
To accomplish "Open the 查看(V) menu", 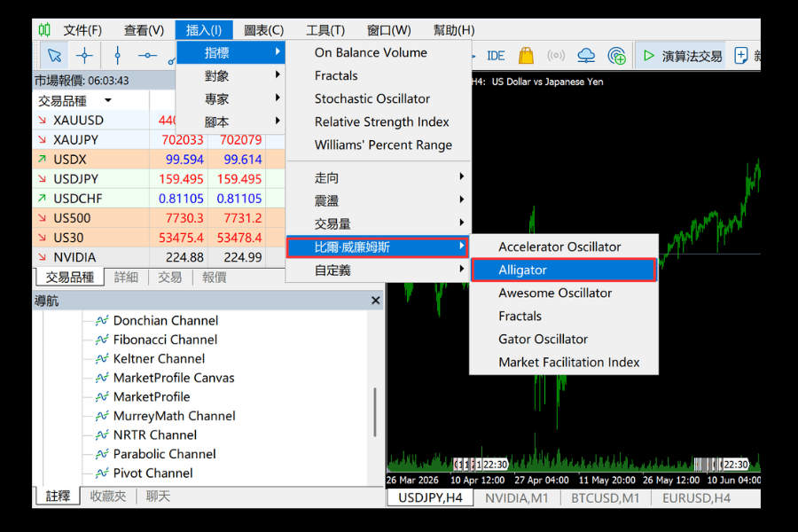I will [x=144, y=30].
